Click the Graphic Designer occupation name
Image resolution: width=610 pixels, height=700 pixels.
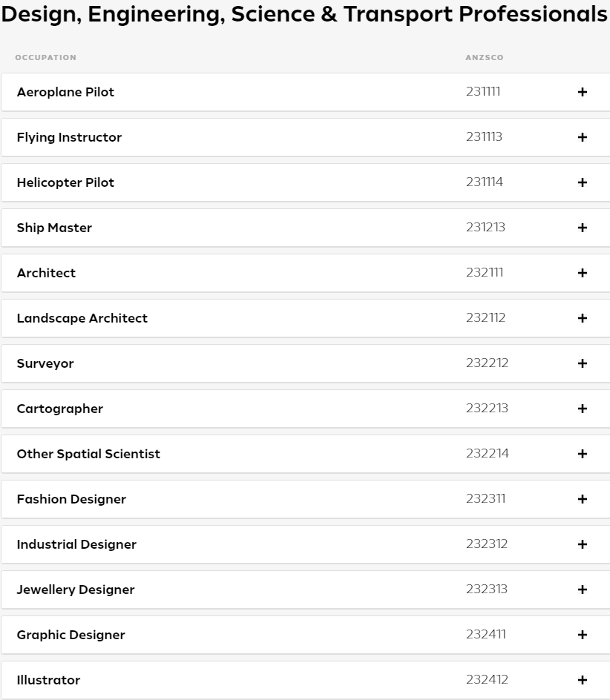(71, 635)
